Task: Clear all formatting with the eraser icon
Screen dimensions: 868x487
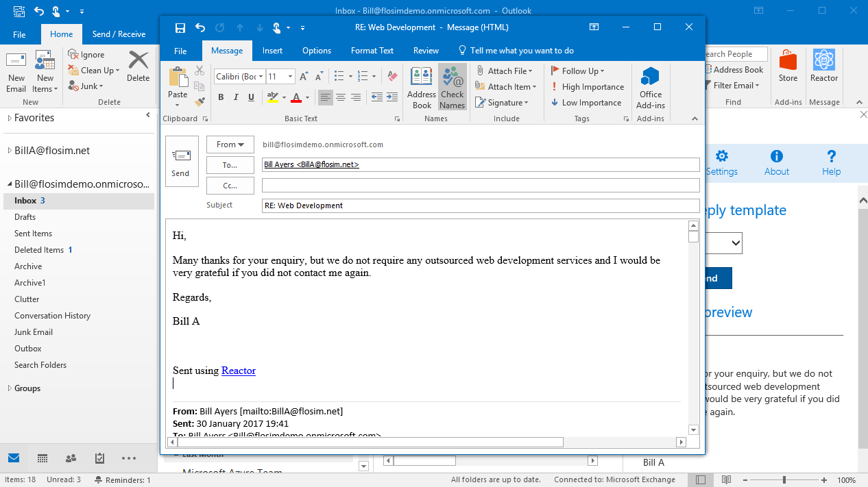Action: tap(392, 76)
